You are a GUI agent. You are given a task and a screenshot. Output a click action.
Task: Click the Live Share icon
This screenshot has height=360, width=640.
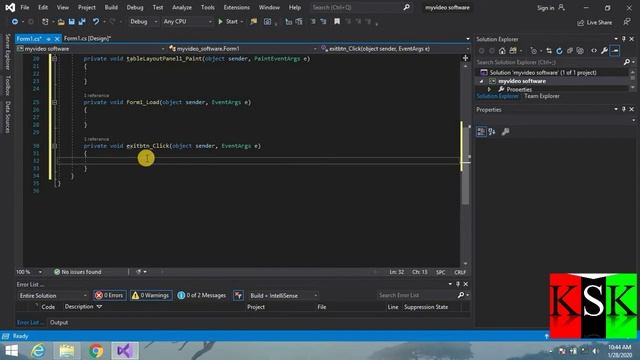click(x=595, y=22)
